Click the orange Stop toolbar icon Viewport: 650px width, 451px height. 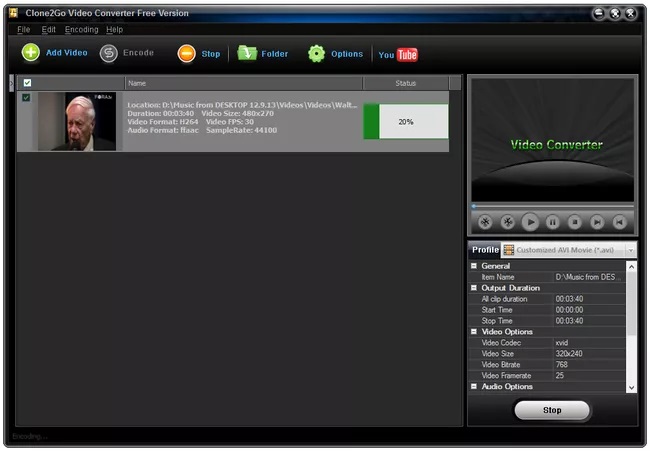coord(187,54)
